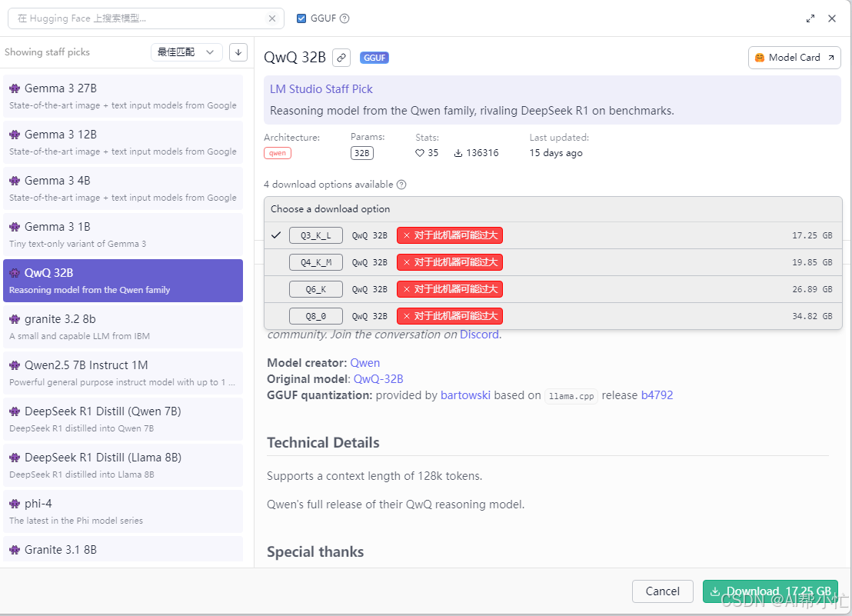The width and height of the screenshot is (852, 616).
Task: Click the warning badge in the Q8_0 row
Action: [x=450, y=316]
